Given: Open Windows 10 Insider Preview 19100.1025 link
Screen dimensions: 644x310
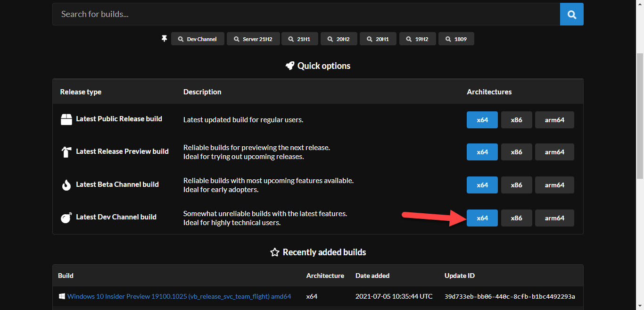Looking at the screenshot, I should (179, 296).
